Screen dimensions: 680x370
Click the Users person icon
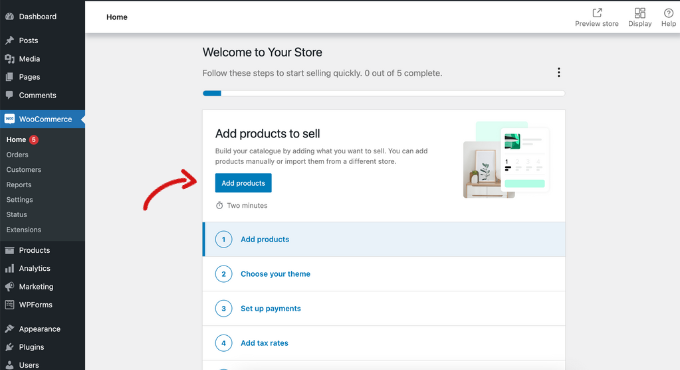click(x=9, y=365)
